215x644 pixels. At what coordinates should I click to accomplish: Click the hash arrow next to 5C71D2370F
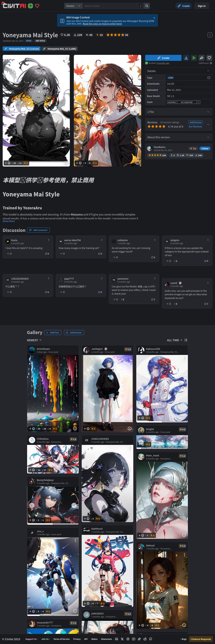pyautogui.click(x=198, y=102)
